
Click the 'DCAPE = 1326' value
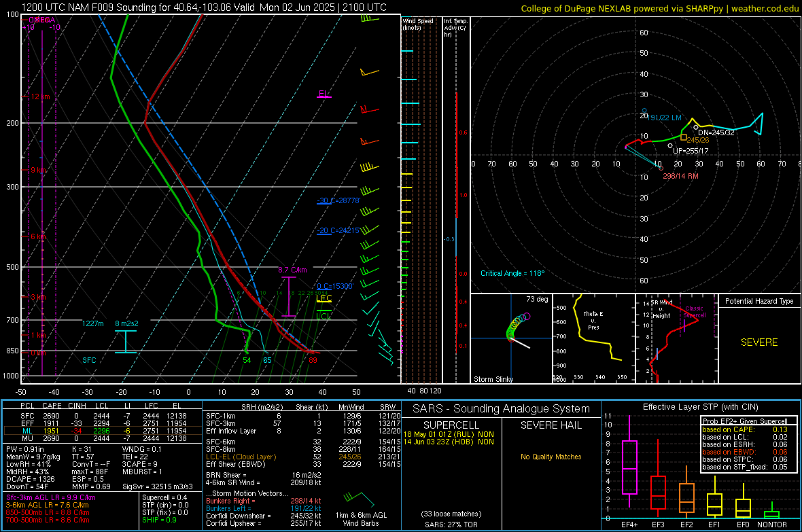coord(30,479)
